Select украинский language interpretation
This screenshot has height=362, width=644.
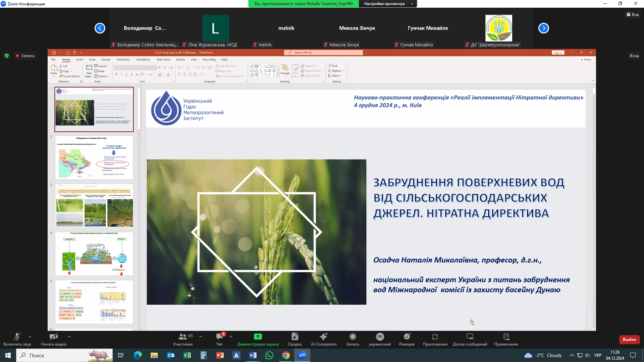tap(380, 337)
